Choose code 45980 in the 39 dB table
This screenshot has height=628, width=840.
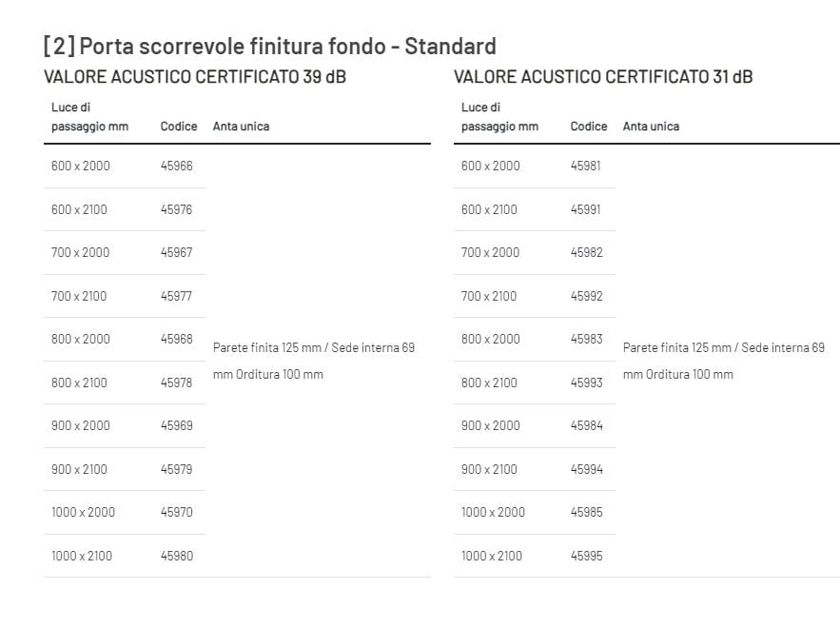point(176,556)
